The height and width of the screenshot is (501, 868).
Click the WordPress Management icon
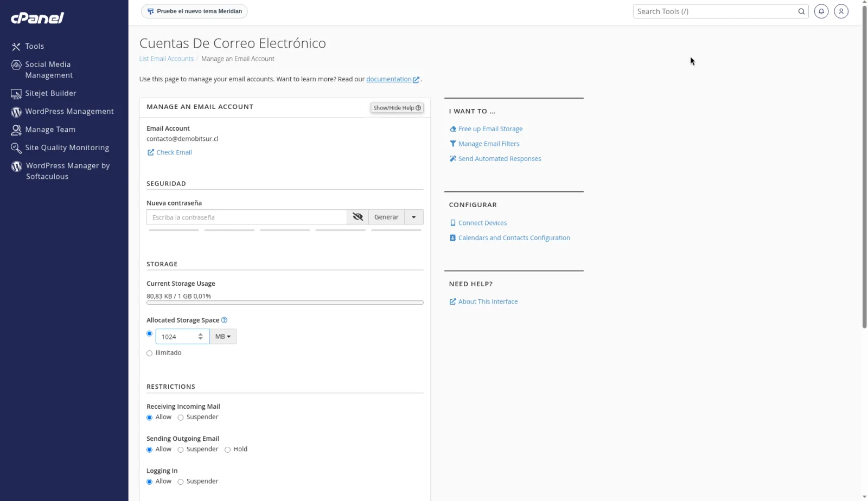[16, 112]
